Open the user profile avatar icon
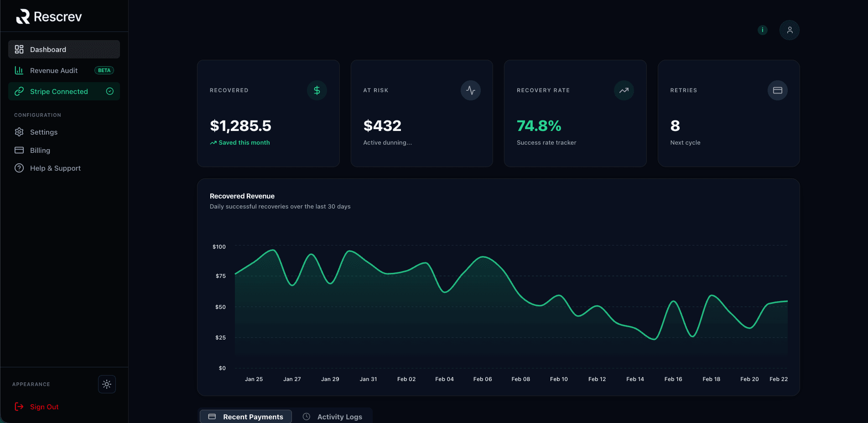 pos(789,30)
